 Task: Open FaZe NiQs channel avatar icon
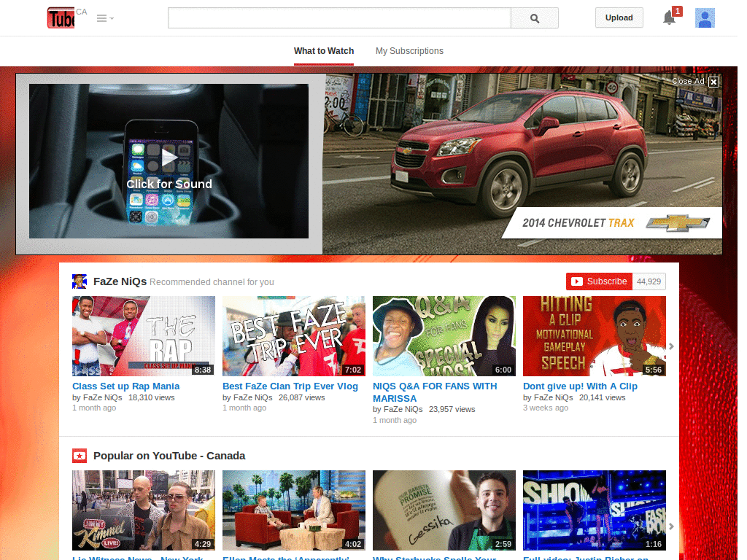coord(80,281)
